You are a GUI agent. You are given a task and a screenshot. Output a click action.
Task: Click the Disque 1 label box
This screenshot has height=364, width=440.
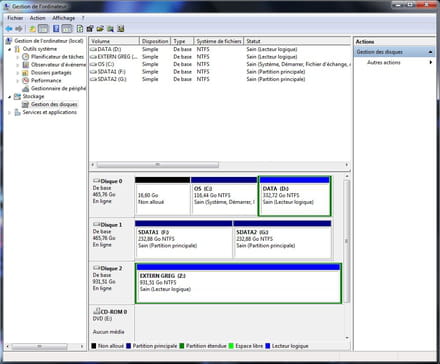pyautogui.click(x=111, y=239)
